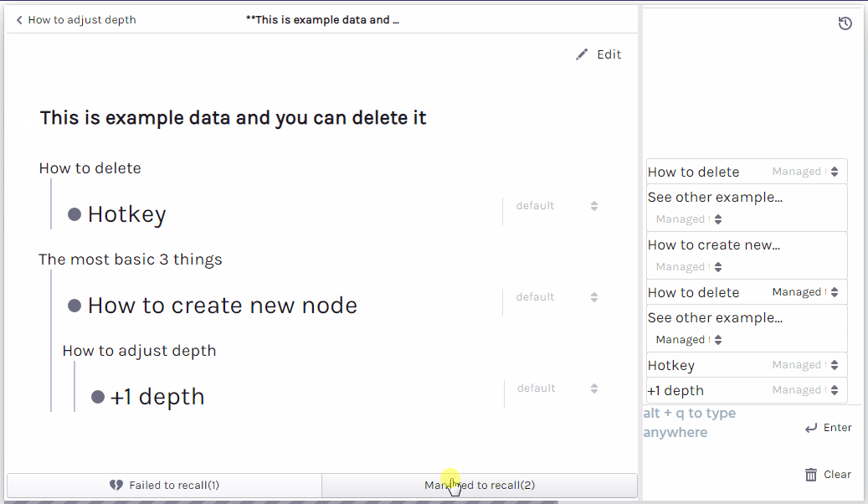
Task: Click the Edit text label
Action: [x=609, y=54]
